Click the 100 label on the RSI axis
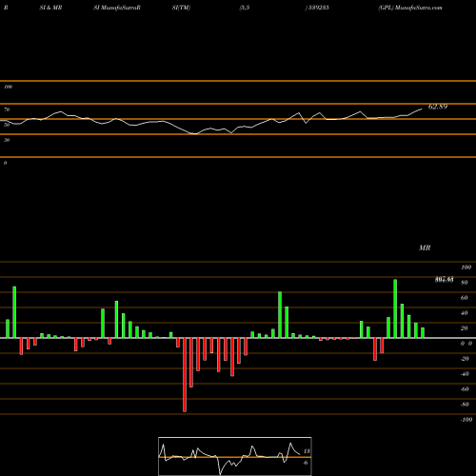 click(x=8, y=87)
